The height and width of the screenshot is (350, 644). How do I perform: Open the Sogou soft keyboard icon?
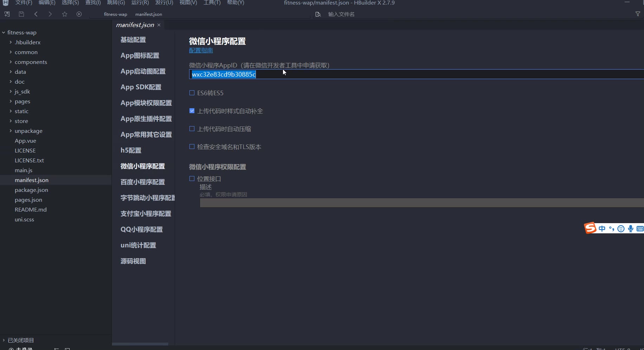(640, 229)
